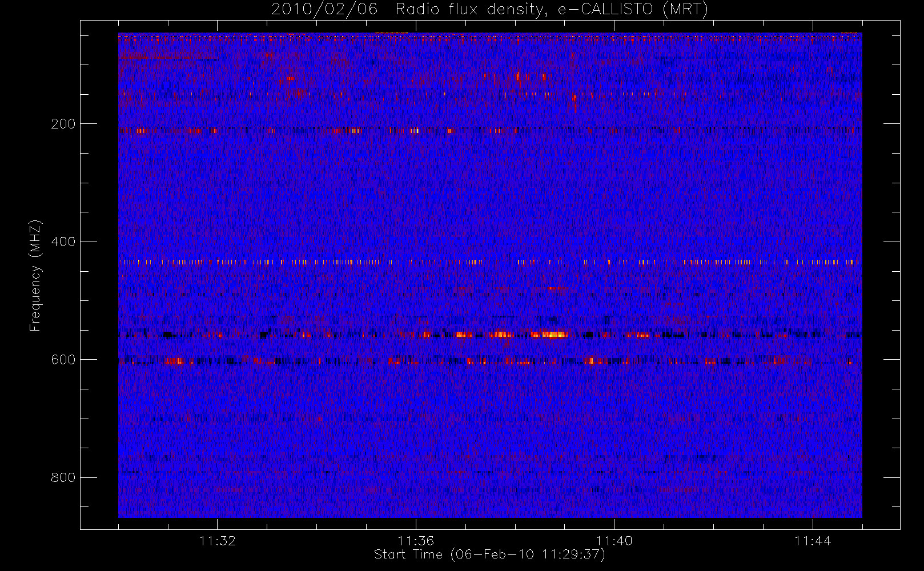The image size is (924, 571).
Task: Click the 11:32 time tick label
Action: 218,541
